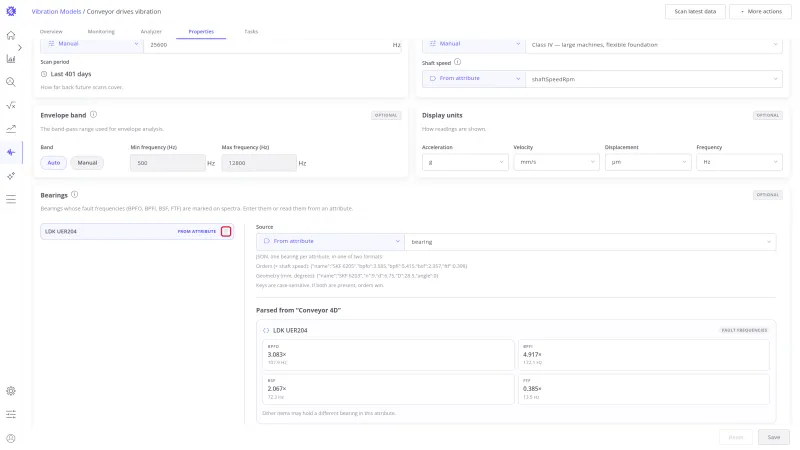The image size is (800, 450).
Task: Click the BSF 2.067× value card
Action: tap(388, 389)
